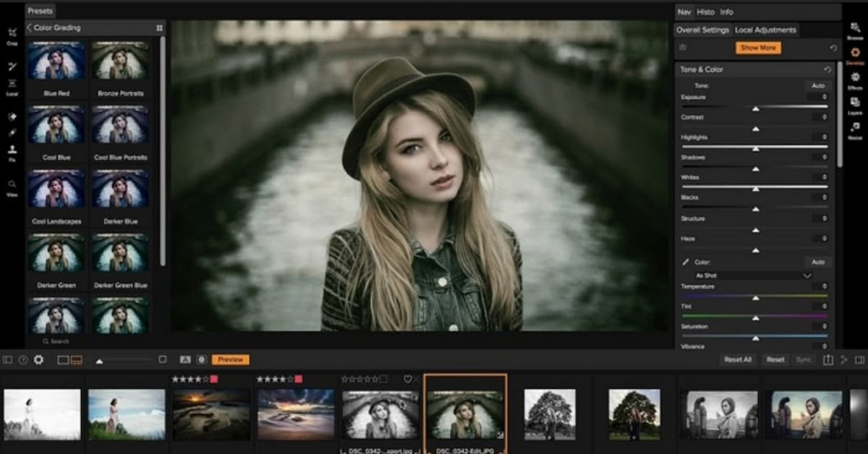Go back from Color Grading presets
868x454 pixels.
[29, 28]
